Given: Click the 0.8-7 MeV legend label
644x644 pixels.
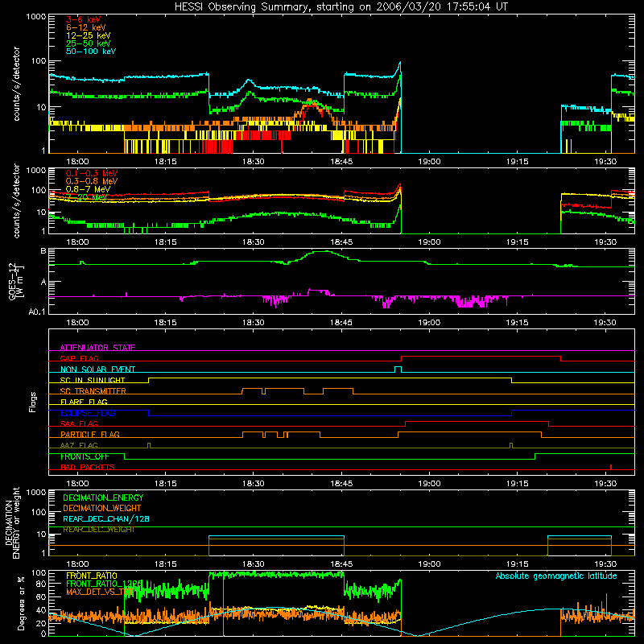Looking at the screenshot, I should tap(88, 189).
